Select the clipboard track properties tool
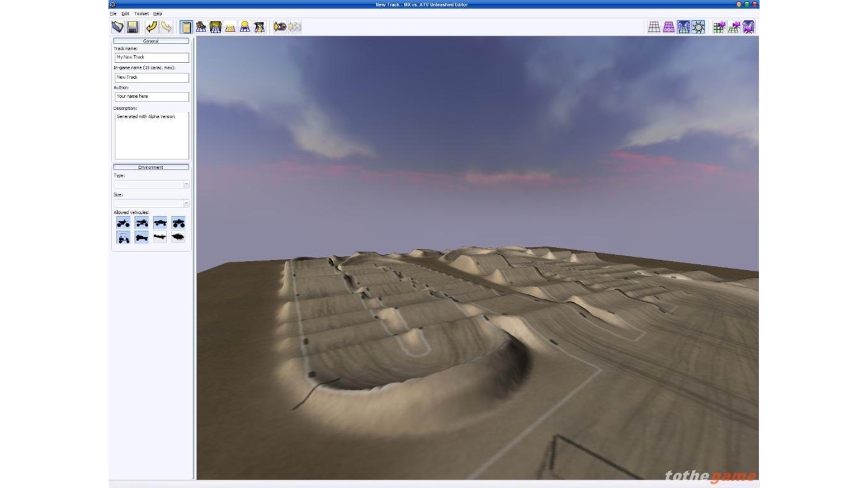The image size is (868, 488). pyautogui.click(x=186, y=27)
